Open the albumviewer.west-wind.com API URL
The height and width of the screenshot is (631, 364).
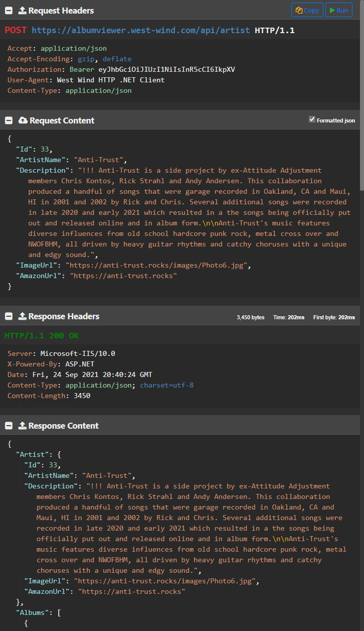[140, 30]
